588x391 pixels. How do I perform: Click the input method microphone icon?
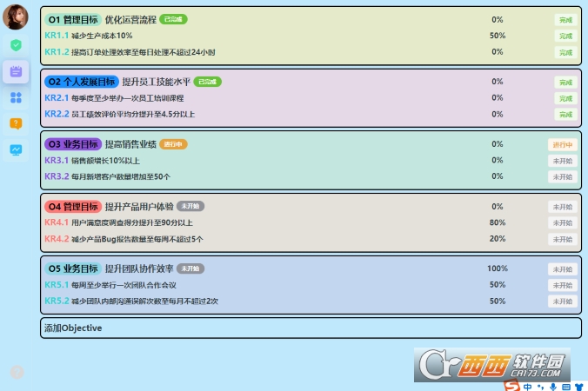point(552,387)
